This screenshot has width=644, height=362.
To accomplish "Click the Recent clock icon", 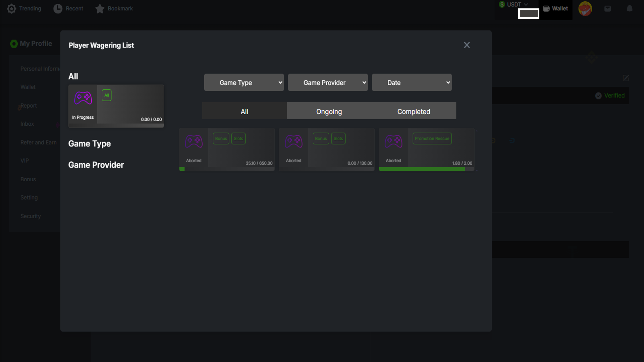I will pyautogui.click(x=58, y=9).
